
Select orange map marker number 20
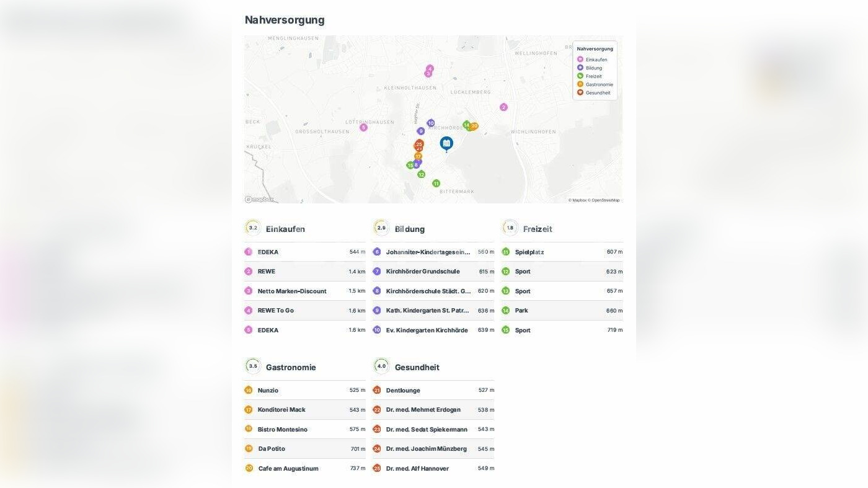[x=474, y=126]
